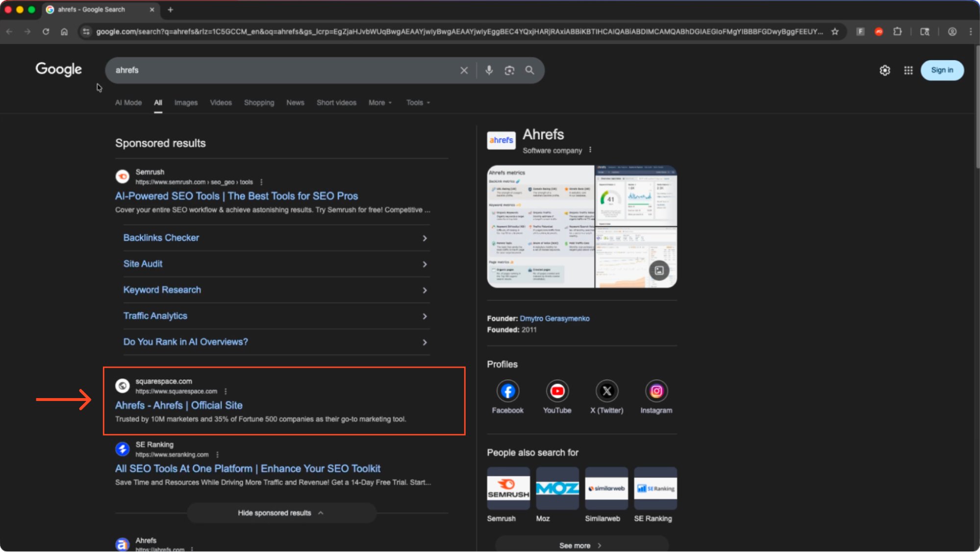Open Google search settings via the gear icon

(884, 70)
